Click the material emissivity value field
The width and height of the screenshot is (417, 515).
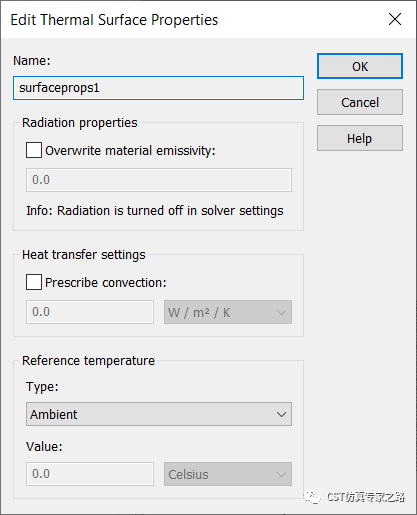coord(159,180)
